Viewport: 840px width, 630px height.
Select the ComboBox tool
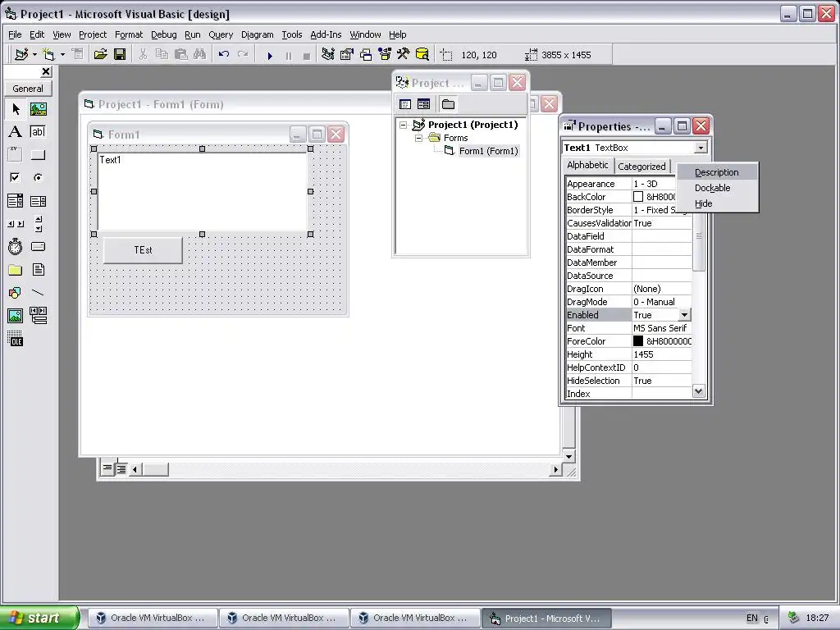(16, 201)
